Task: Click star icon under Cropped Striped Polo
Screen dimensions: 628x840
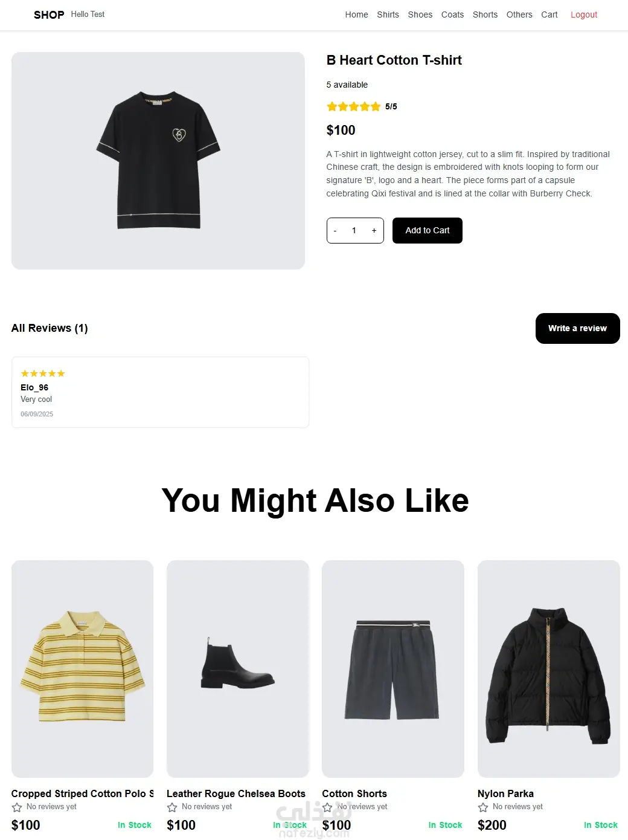Action: [x=17, y=807]
